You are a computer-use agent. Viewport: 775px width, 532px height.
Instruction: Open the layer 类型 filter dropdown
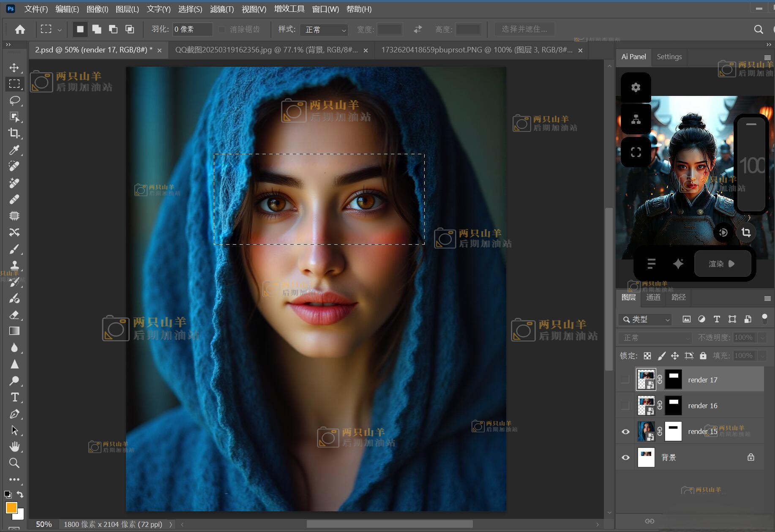pos(645,319)
